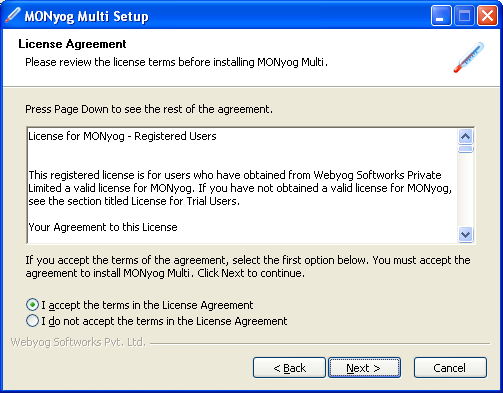503x393 pixels.
Task: Click the license text scrollbar thumb
Action: click(465, 149)
